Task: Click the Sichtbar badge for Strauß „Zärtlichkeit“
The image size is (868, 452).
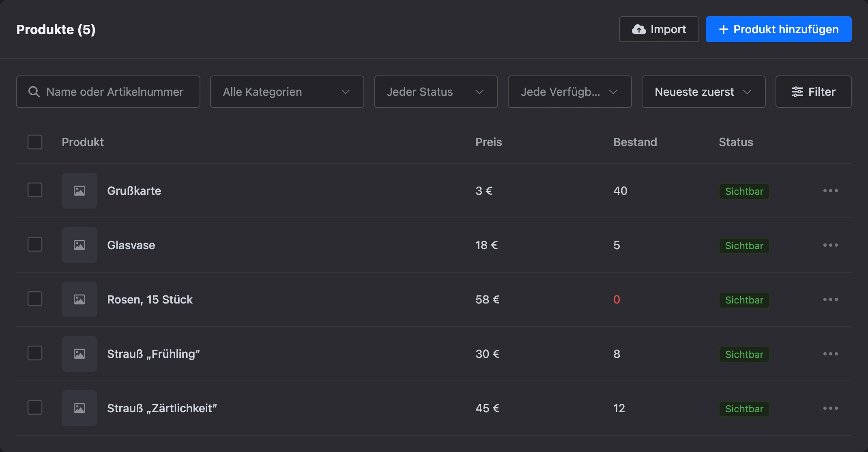Action: [744, 409]
